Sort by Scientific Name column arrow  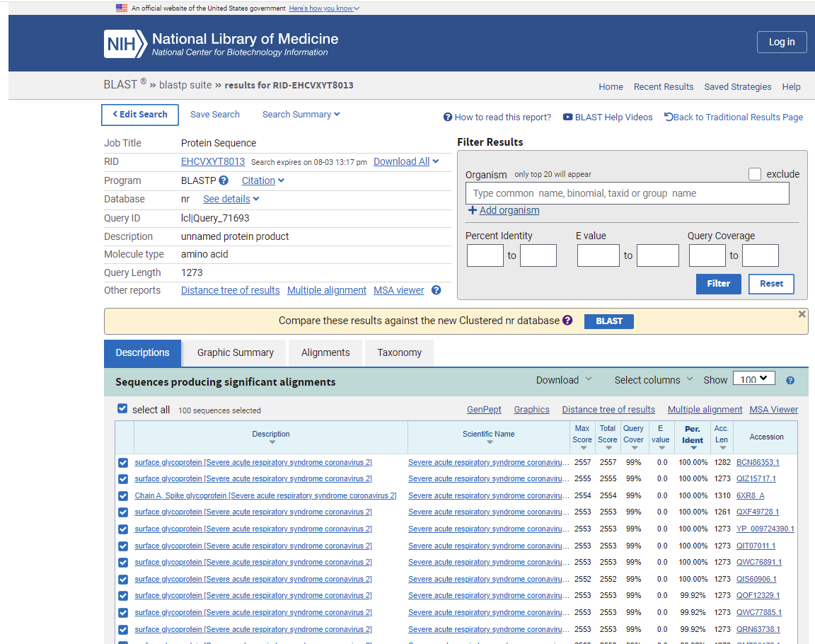click(x=490, y=442)
